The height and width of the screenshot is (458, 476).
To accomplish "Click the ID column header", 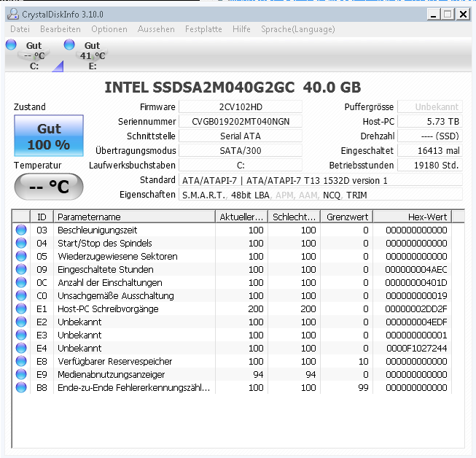I will (42, 217).
